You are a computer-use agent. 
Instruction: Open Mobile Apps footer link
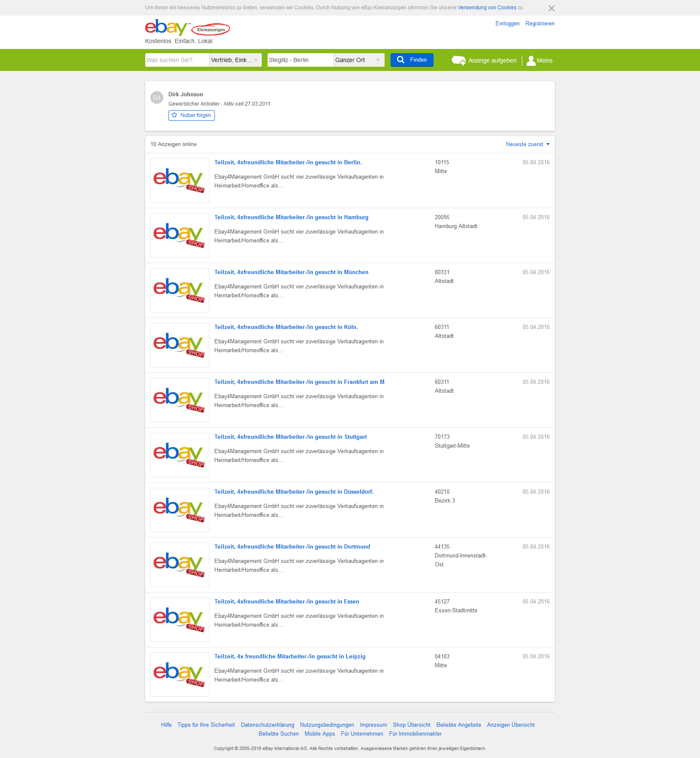click(x=320, y=734)
